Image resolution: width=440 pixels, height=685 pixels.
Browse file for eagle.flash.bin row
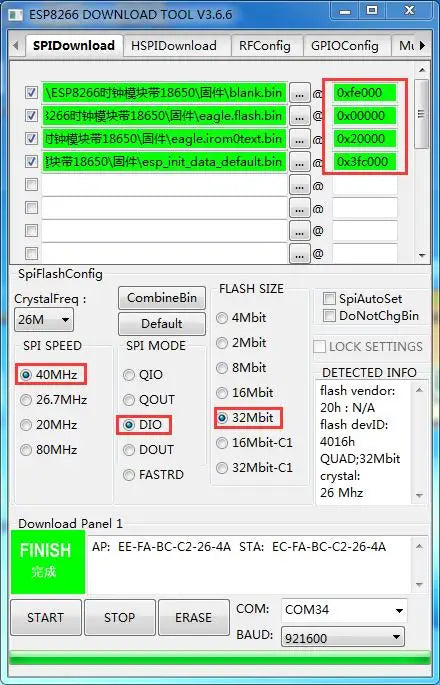299,116
